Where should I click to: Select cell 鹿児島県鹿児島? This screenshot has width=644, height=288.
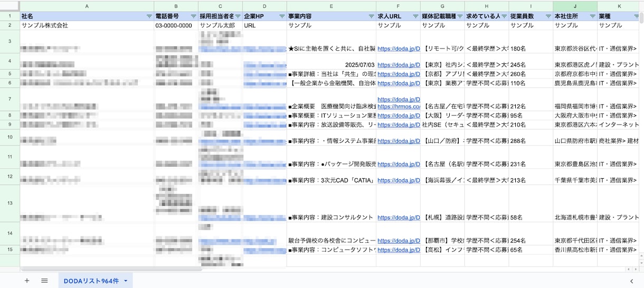click(575, 83)
